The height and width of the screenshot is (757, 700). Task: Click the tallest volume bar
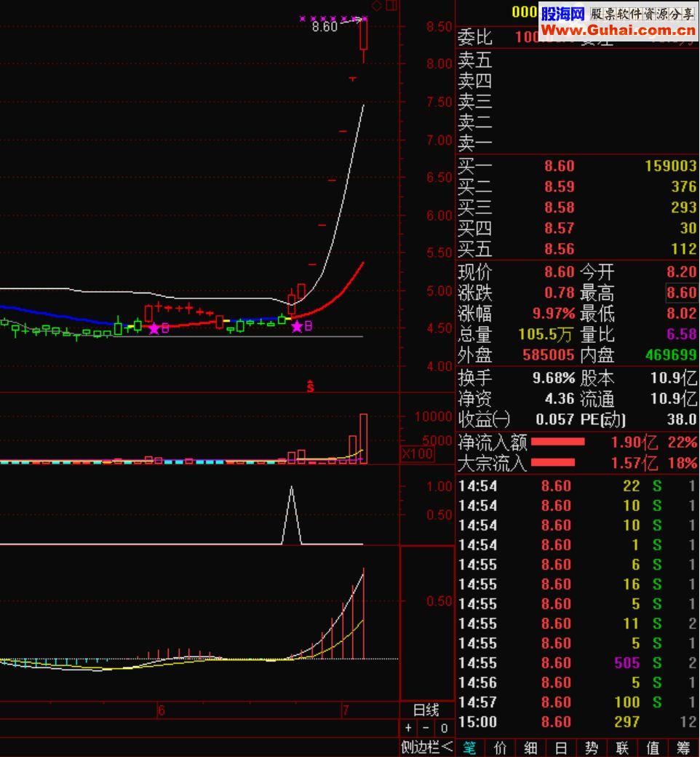click(x=364, y=438)
